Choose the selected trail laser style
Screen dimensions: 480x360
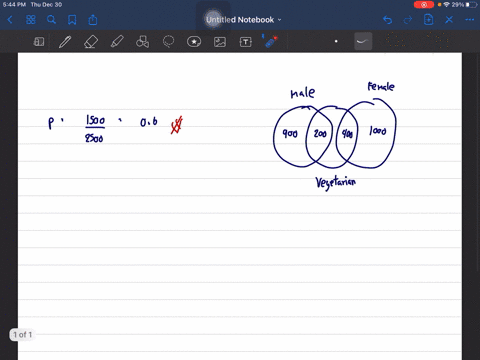tap(363, 41)
